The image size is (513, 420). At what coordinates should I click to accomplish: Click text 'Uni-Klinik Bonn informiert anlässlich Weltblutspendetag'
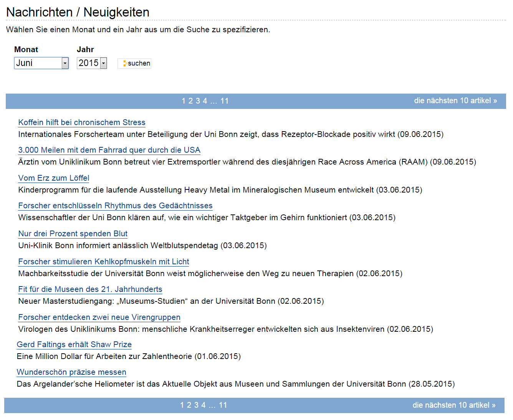(x=118, y=245)
